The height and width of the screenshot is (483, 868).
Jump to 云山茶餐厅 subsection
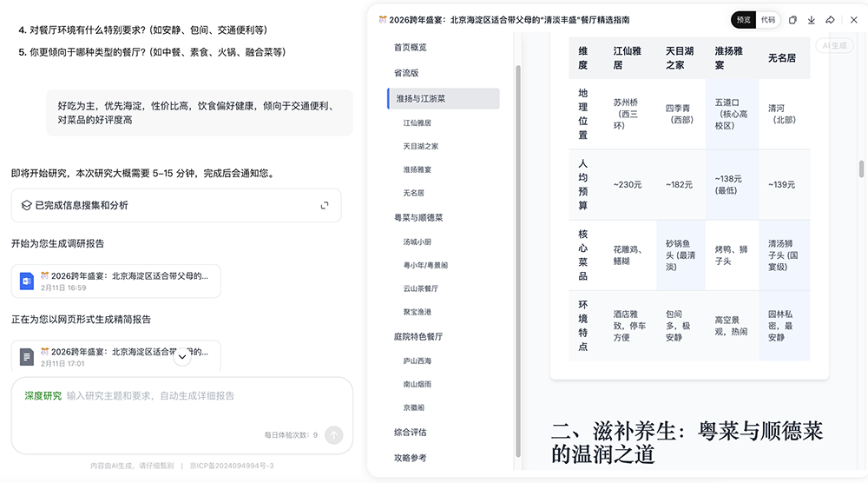tap(421, 288)
